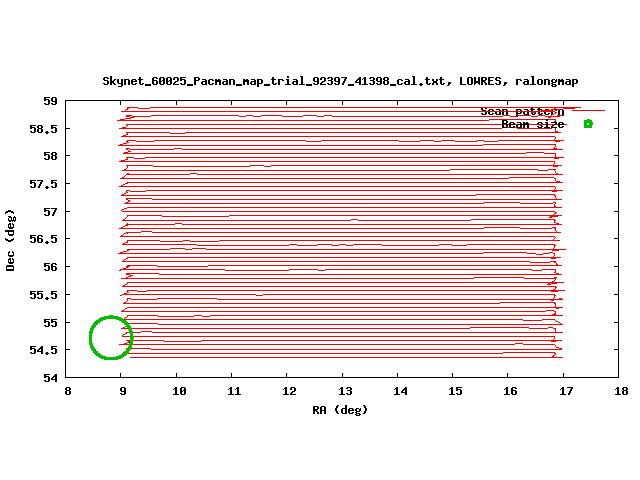Click the y-axis tick label 54.5
The height and width of the screenshot is (480, 640).
(44, 350)
